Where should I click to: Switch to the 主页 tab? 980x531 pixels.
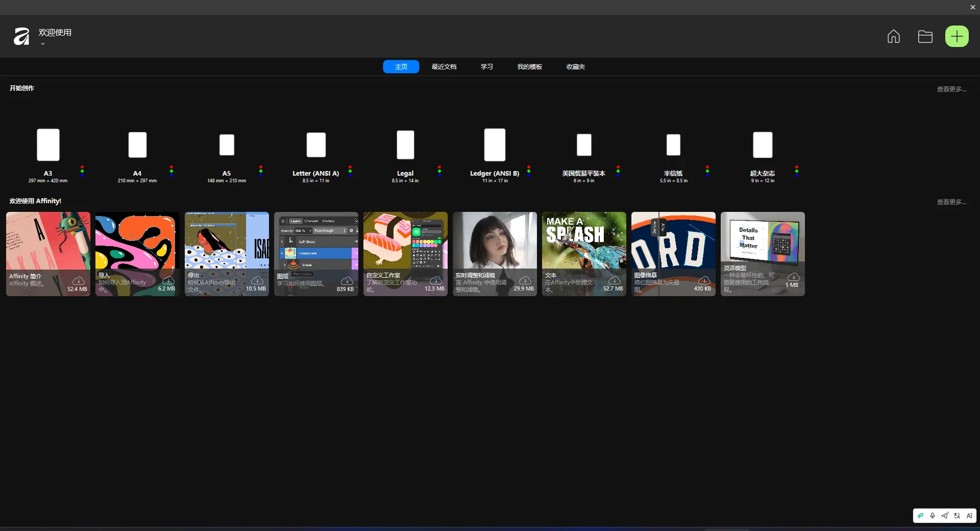click(401, 67)
